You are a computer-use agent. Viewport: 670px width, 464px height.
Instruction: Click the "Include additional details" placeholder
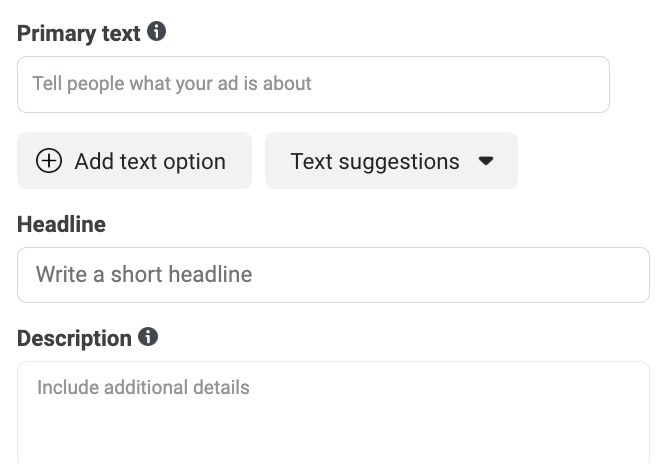143,387
